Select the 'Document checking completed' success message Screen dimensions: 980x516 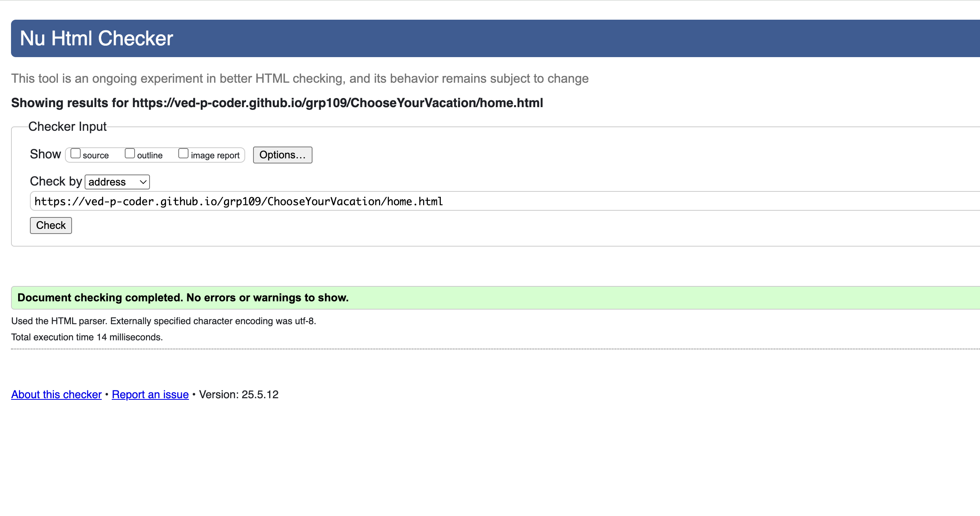point(183,298)
